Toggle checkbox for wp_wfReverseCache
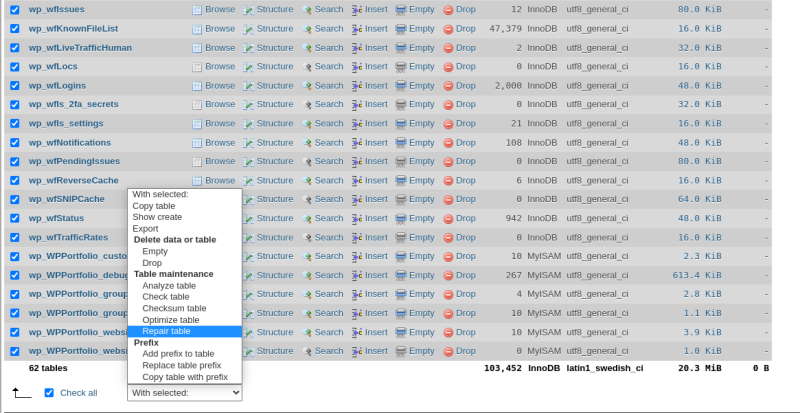 click(x=15, y=180)
